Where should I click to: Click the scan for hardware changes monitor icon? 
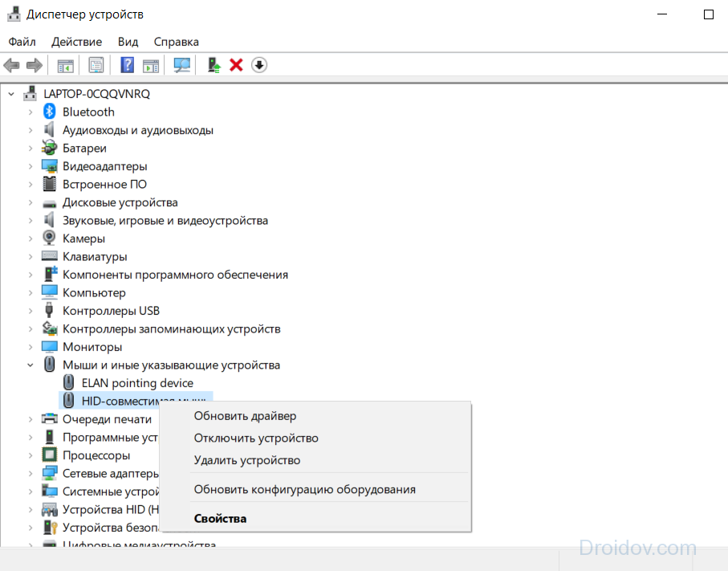pyautogui.click(x=182, y=65)
